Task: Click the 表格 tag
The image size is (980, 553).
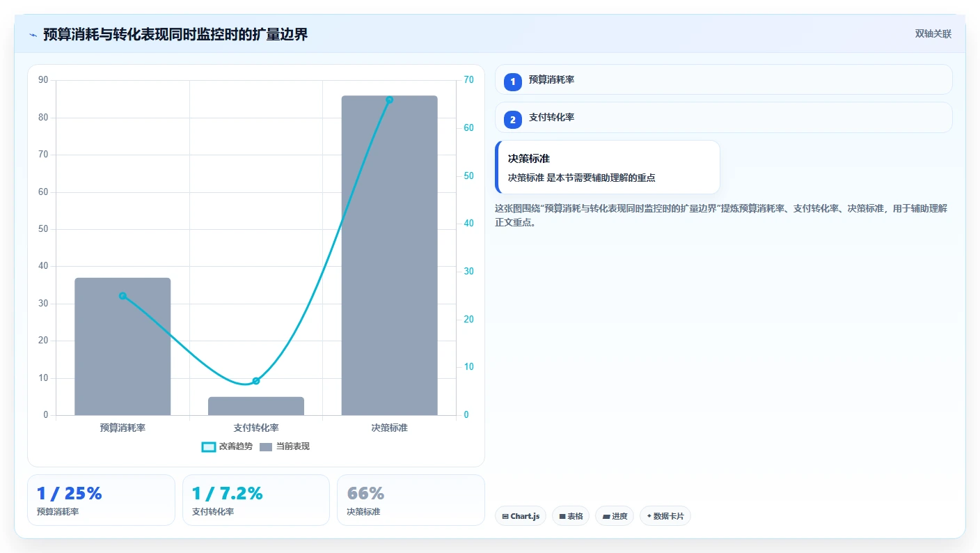Action: click(571, 516)
